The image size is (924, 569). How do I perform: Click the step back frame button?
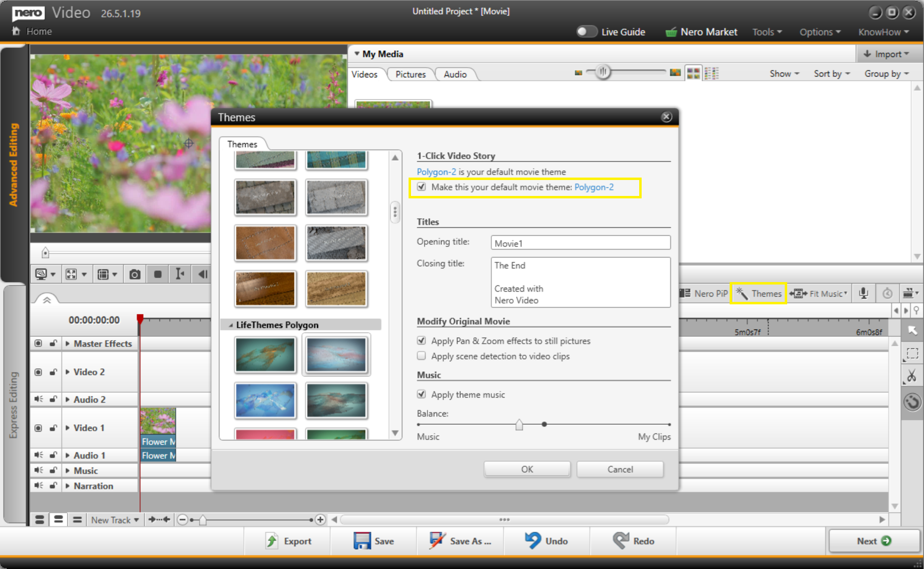point(203,274)
